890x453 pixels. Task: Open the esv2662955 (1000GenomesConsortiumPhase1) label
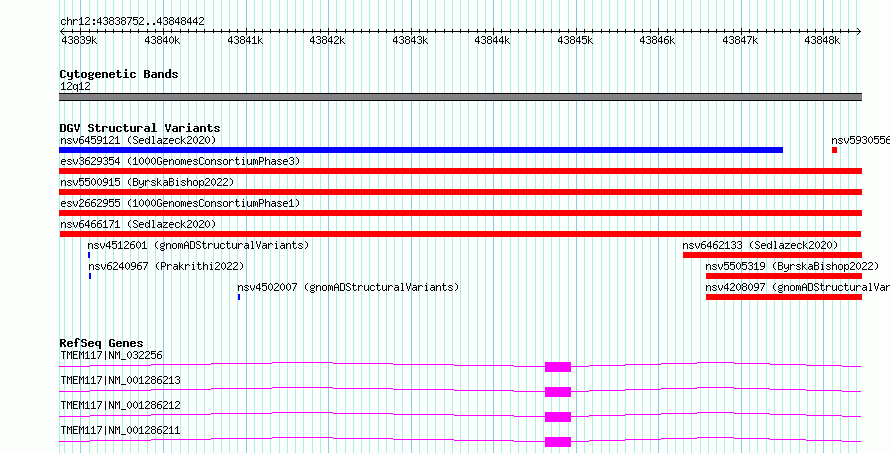point(180,203)
